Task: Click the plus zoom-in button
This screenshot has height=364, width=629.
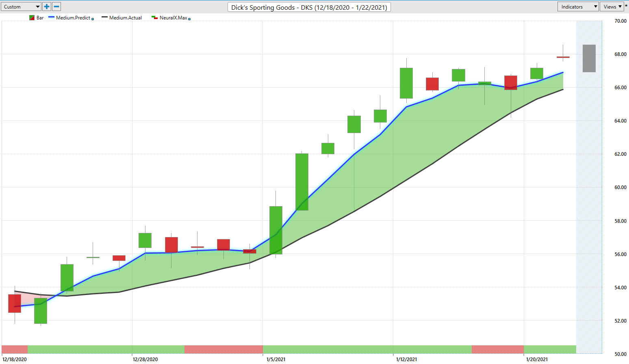Action: (x=47, y=6)
